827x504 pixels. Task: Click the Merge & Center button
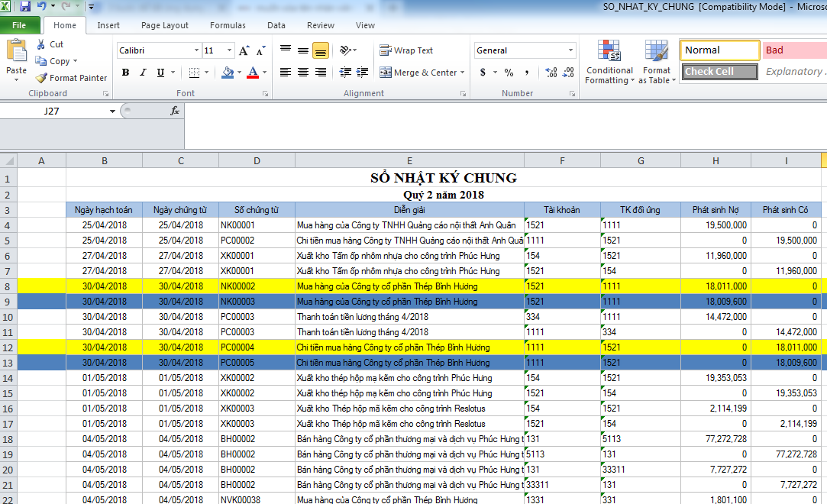coord(419,73)
